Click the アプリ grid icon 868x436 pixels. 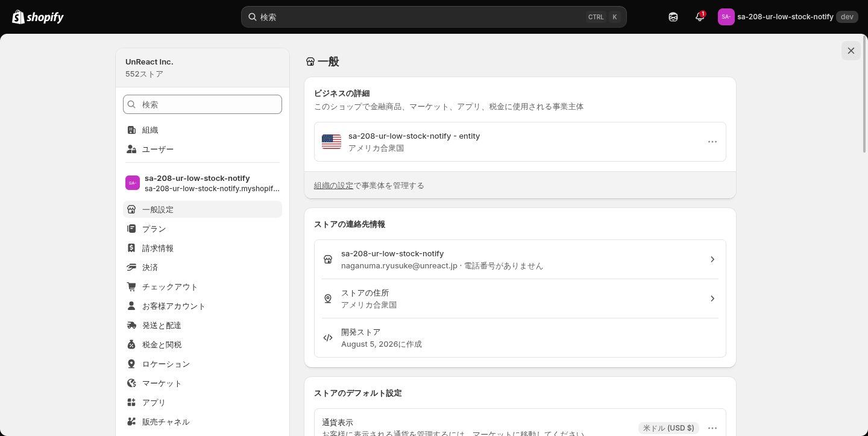coord(131,403)
